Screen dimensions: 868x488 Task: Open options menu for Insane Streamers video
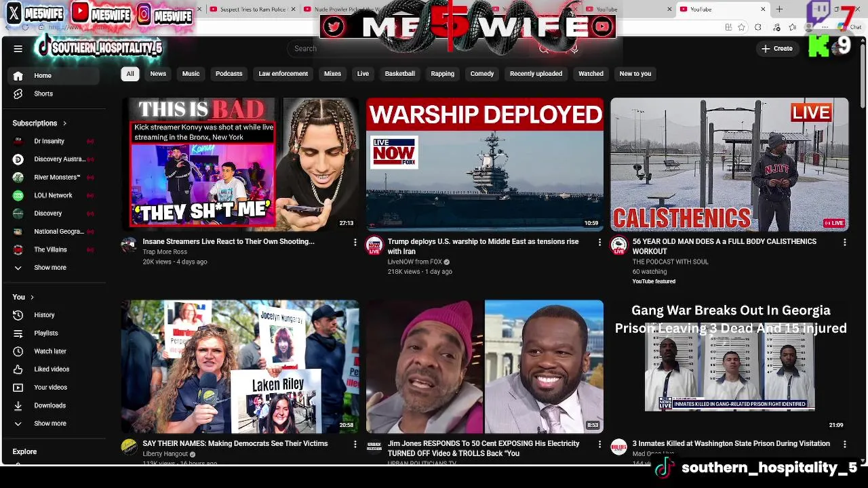pos(355,242)
